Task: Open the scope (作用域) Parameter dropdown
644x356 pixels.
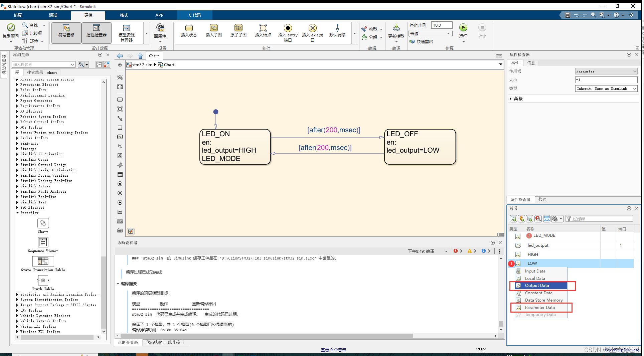Action: pos(606,71)
